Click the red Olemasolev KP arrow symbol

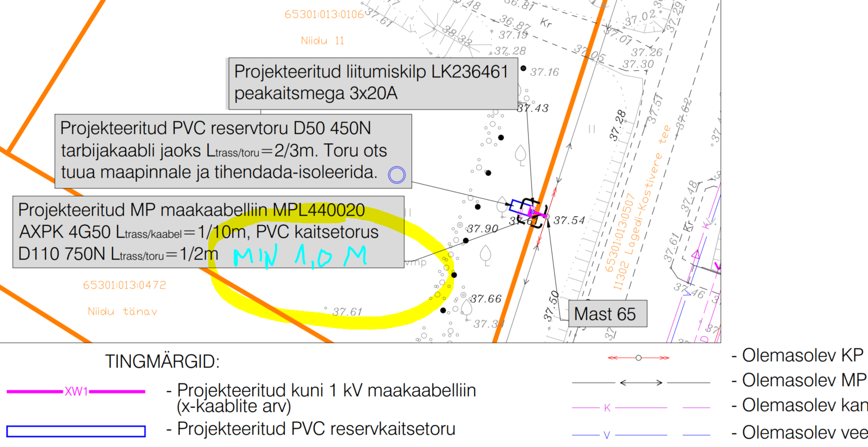638,358
